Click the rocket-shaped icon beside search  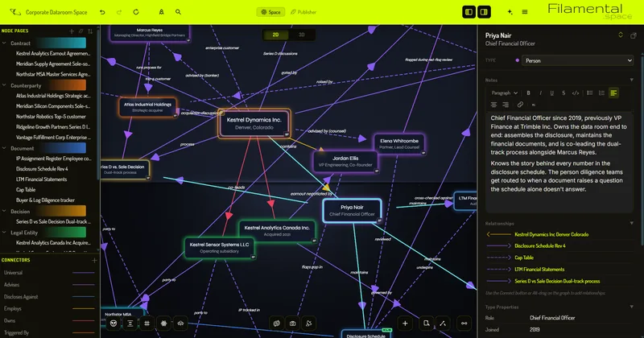tap(162, 12)
